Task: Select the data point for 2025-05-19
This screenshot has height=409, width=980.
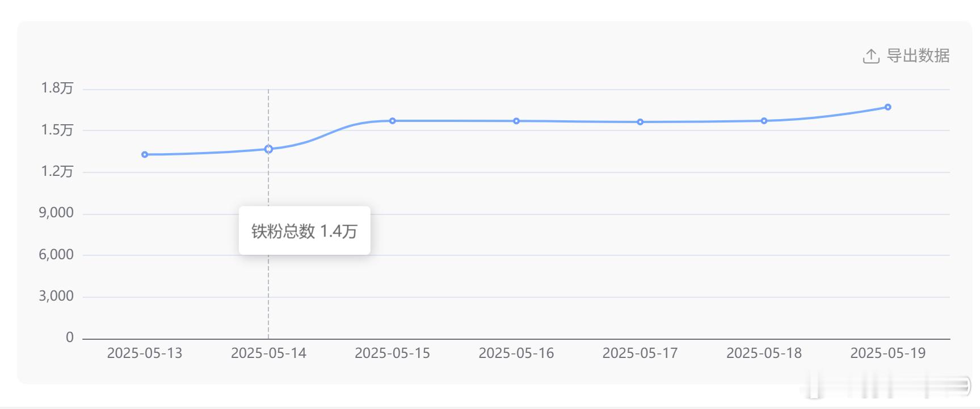Action: click(888, 107)
